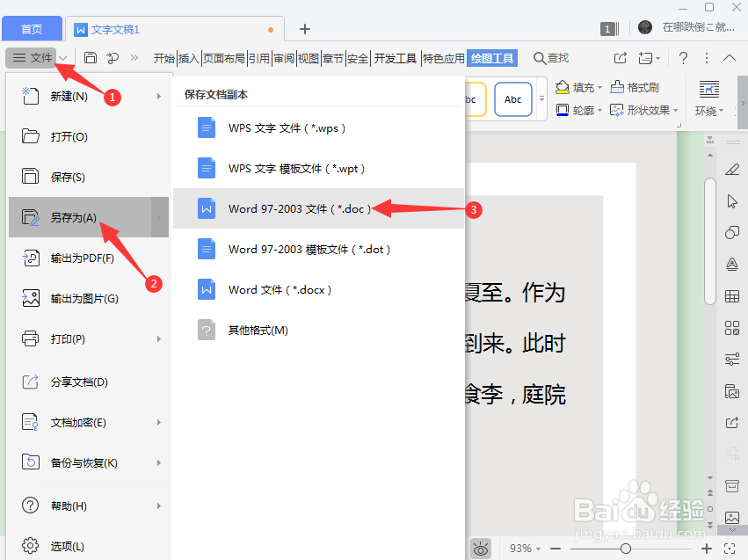Viewport: 748px width, 560px height.
Task: Click the pen annotation icon in right sidebar
Action: click(732, 170)
